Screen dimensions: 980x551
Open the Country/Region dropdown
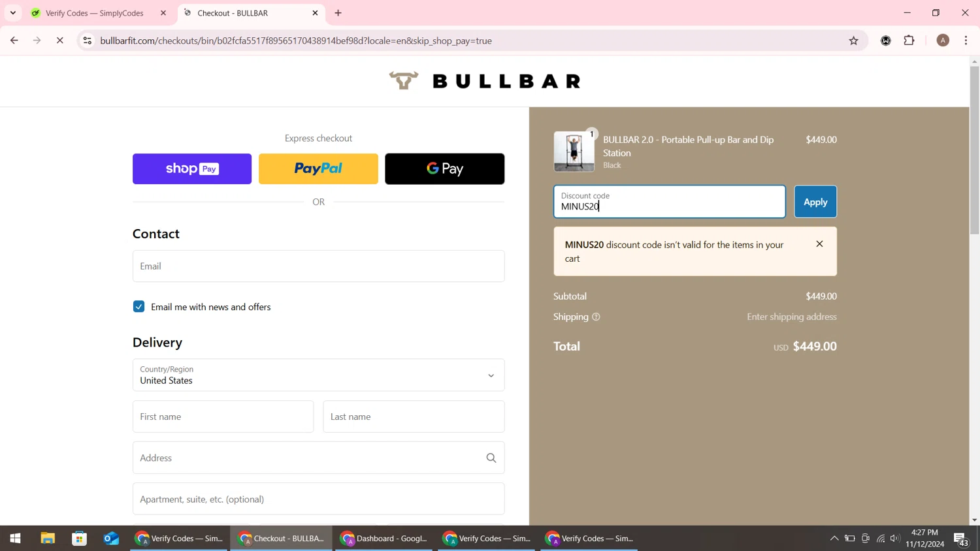[318, 375]
